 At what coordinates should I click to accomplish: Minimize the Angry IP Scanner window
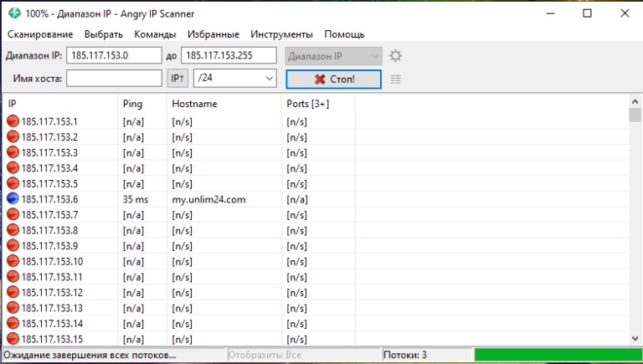point(550,13)
